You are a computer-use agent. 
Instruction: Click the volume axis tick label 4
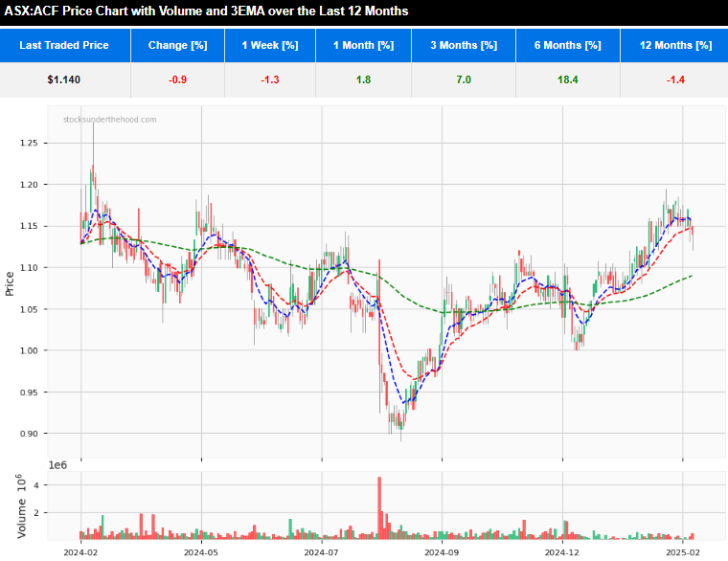tap(36, 485)
